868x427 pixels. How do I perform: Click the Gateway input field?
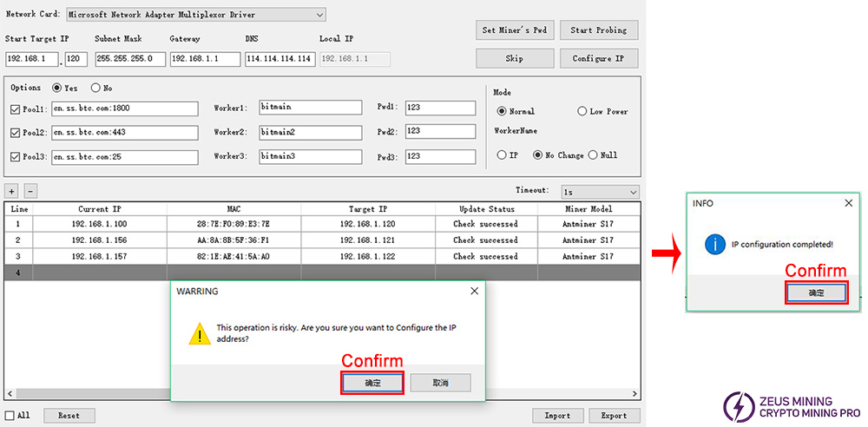coord(204,59)
